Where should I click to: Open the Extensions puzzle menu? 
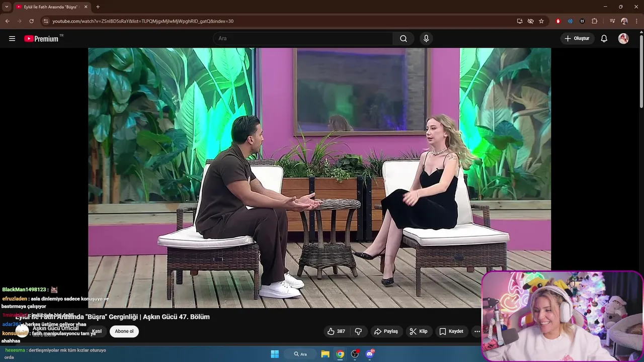[595, 21]
